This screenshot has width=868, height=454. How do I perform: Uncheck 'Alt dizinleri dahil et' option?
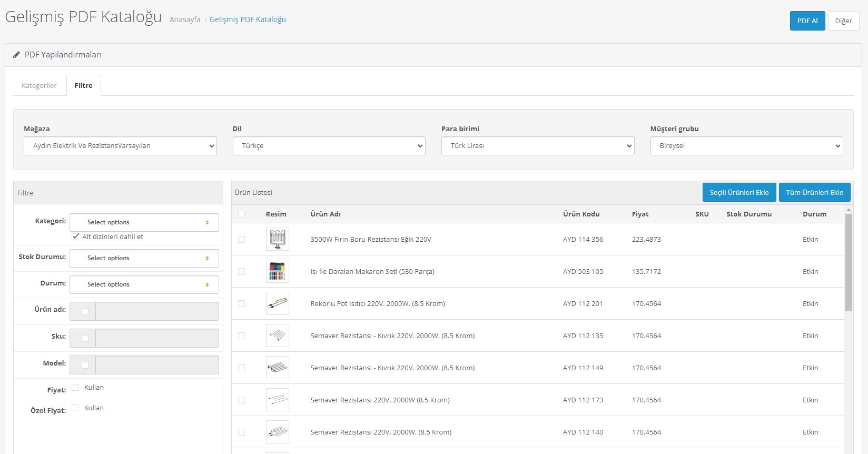click(x=76, y=236)
